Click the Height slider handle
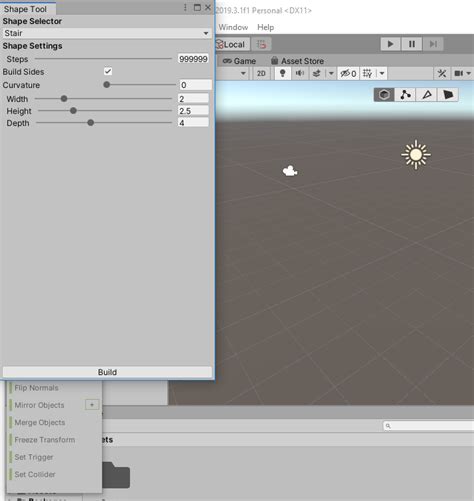474x501 pixels. [x=73, y=111]
